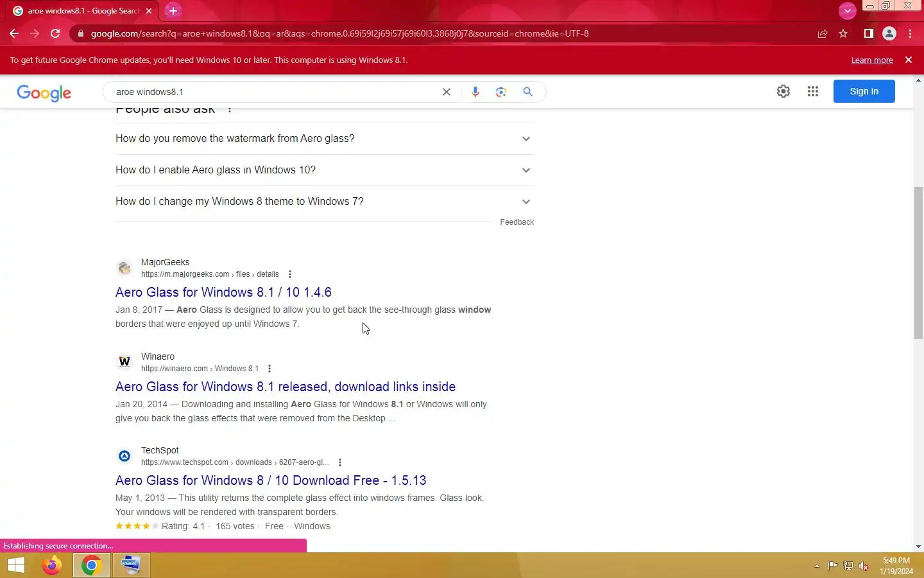
Task: Click the Winaero site favicon
Action: pos(124,362)
